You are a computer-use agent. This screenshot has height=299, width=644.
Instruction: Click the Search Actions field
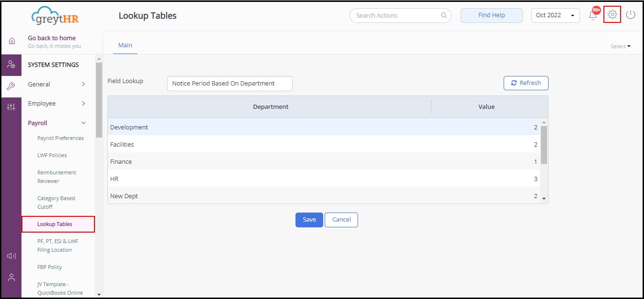401,15
